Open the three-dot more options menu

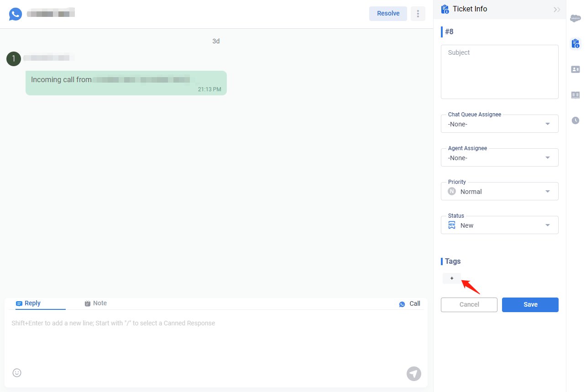[x=418, y=14]
